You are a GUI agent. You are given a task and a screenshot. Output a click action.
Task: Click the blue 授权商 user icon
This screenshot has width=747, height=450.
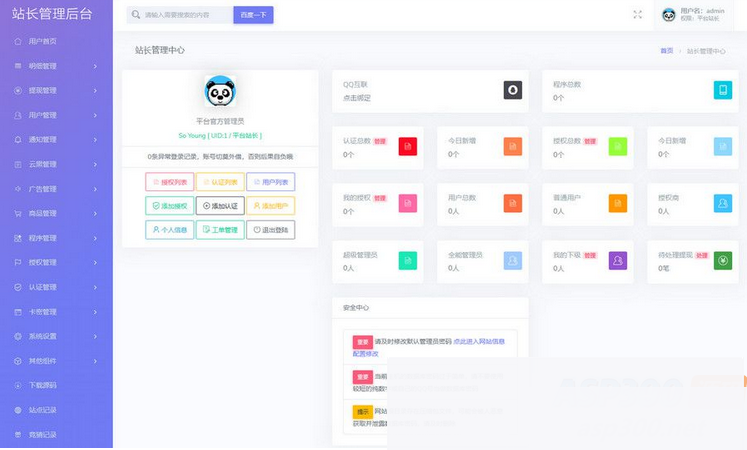coord(722,204)
